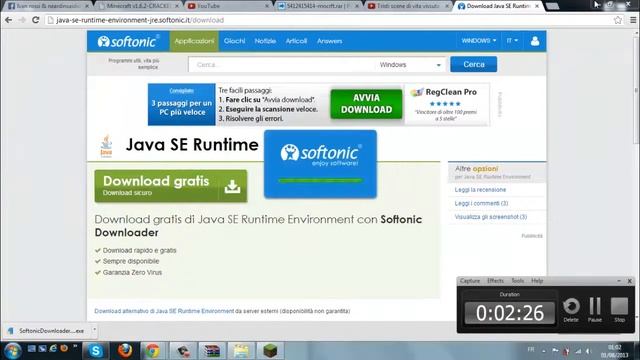Screen dimensions: 640x360
Task: Switch to the 5412415414-mocrft.rar tab
Action: (318, 6)
